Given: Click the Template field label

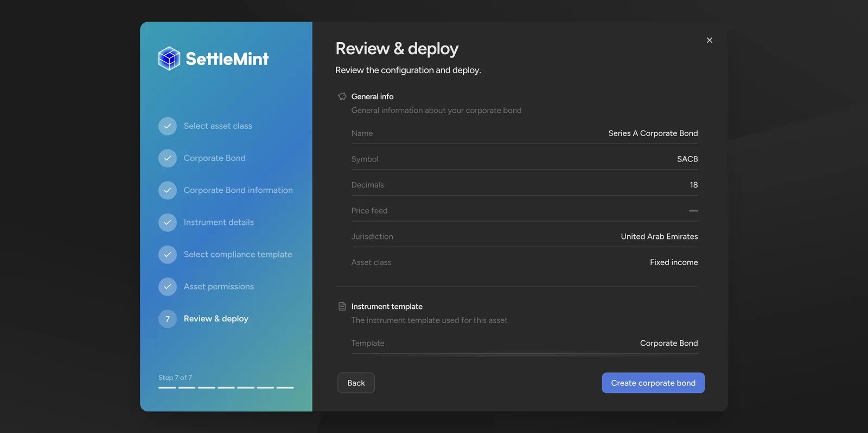Looking at the screenshot, I should coord(368,343).
